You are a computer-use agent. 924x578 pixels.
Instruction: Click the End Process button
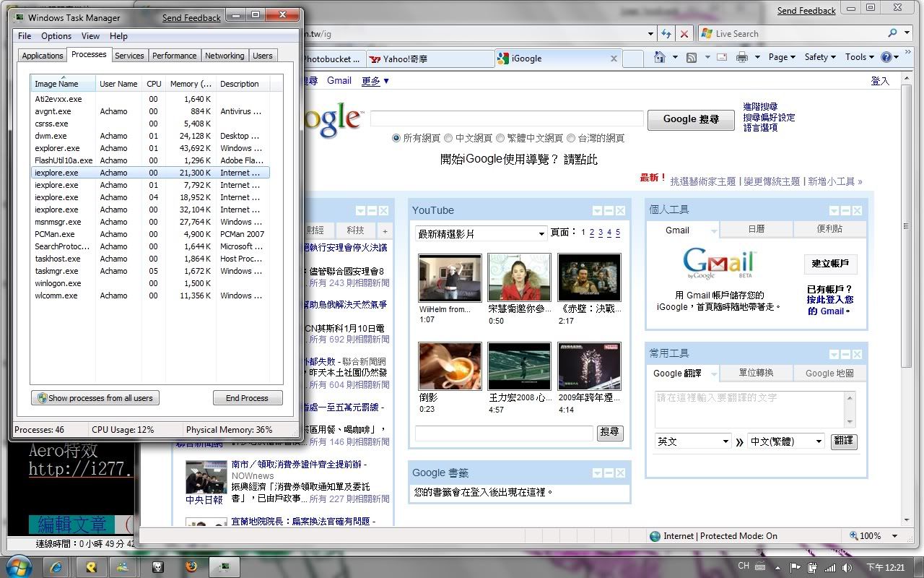247,398
